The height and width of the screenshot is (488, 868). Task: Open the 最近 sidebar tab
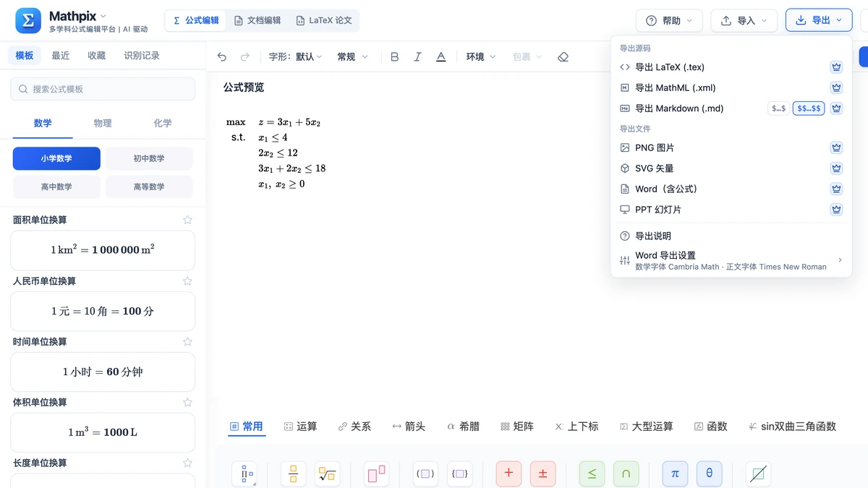pos(61,56)
